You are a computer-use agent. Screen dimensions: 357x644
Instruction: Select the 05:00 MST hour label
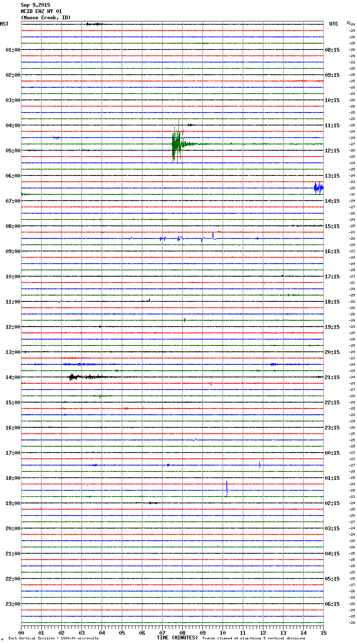pos(13,151)
